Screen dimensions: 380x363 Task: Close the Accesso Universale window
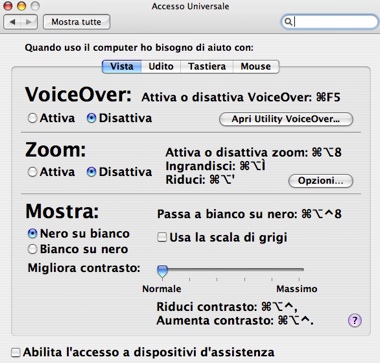point(8,6)
